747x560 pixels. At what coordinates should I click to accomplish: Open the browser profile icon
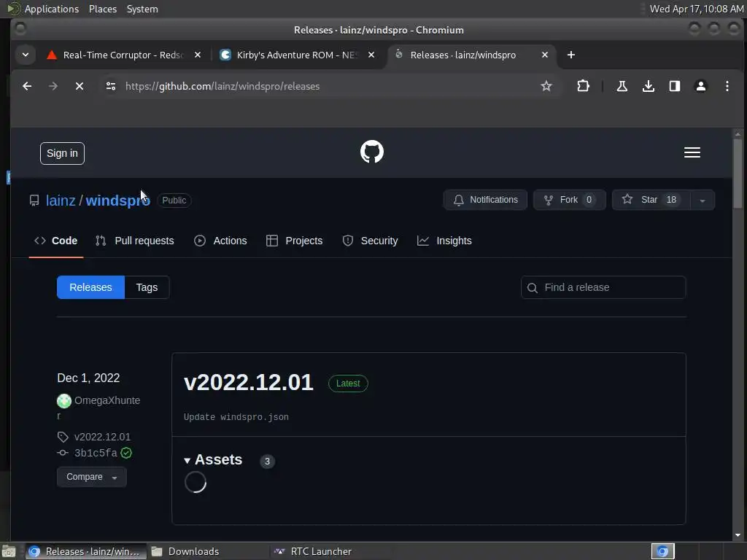click(x=700, y=86)
